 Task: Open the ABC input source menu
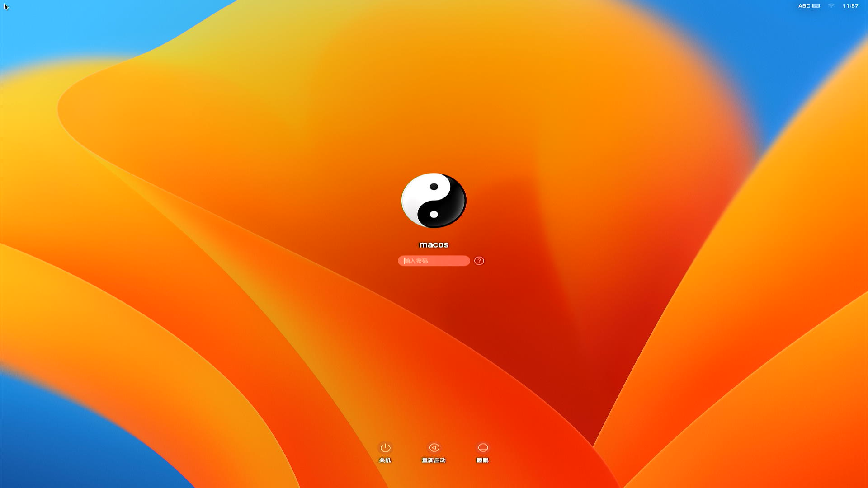point(809,6)
